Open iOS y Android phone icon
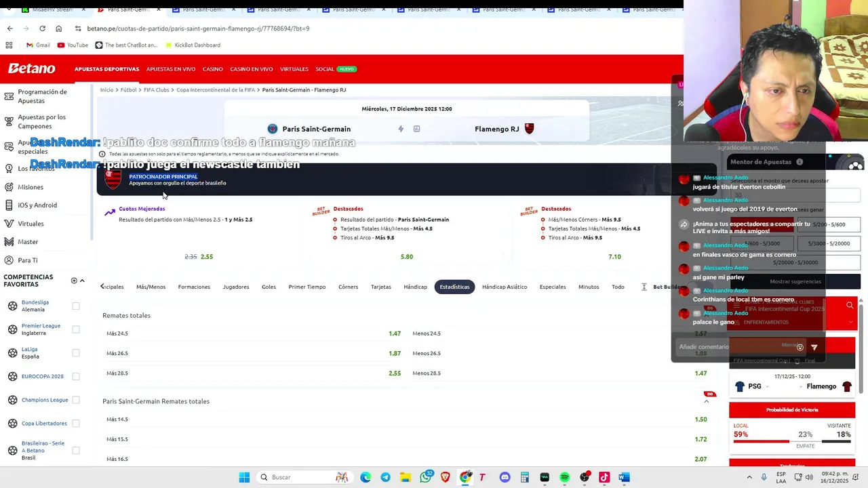The height and width of the screenshot is (488, 868). pyautogui.click(x=9, y=205)
